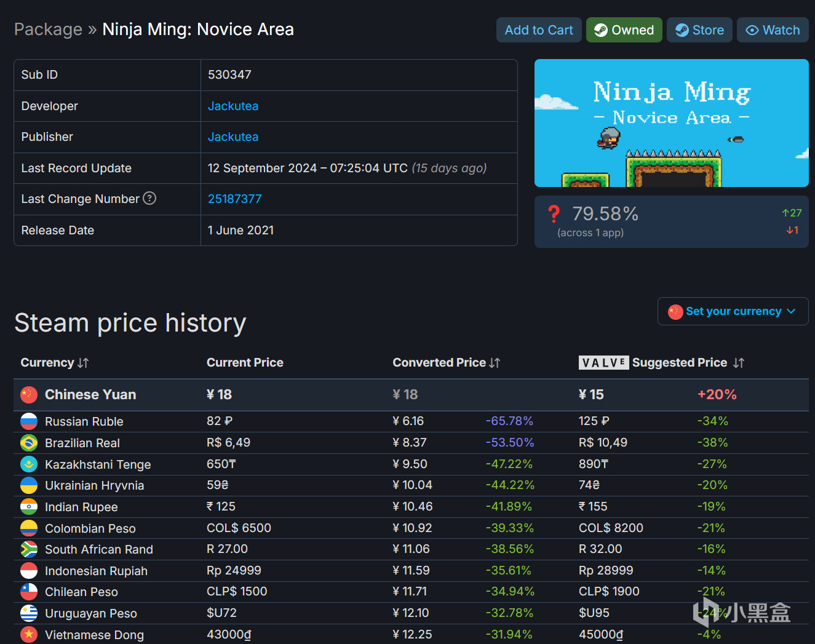Viewport: 815px width, 644px height.
Task: Click the Rp 24999 current price
Action: pos(234,570)
